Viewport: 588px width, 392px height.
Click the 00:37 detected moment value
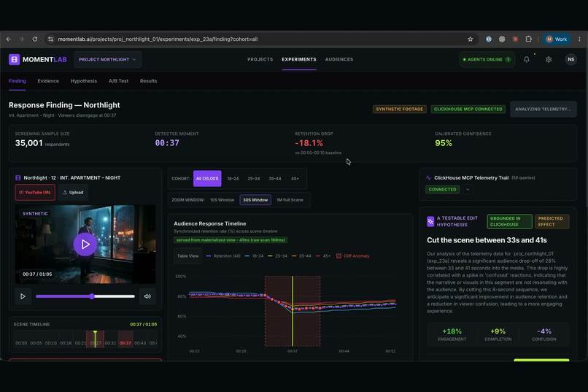167,143
